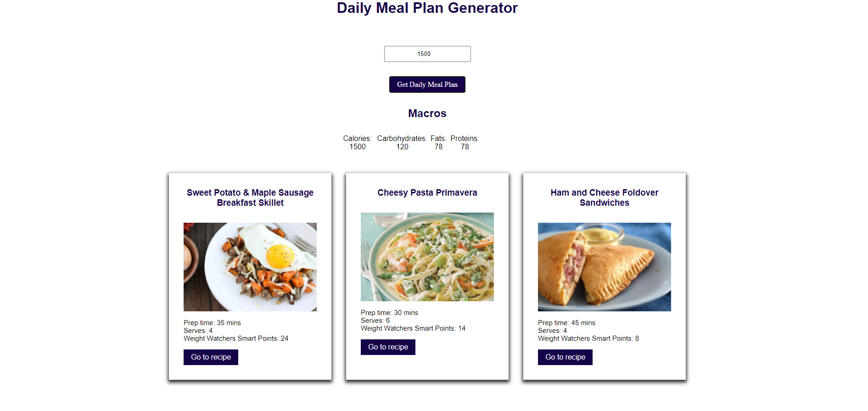The image size is (868, 411).
Task: Click the pasta primavera photo
Action: tap(427, 257)
